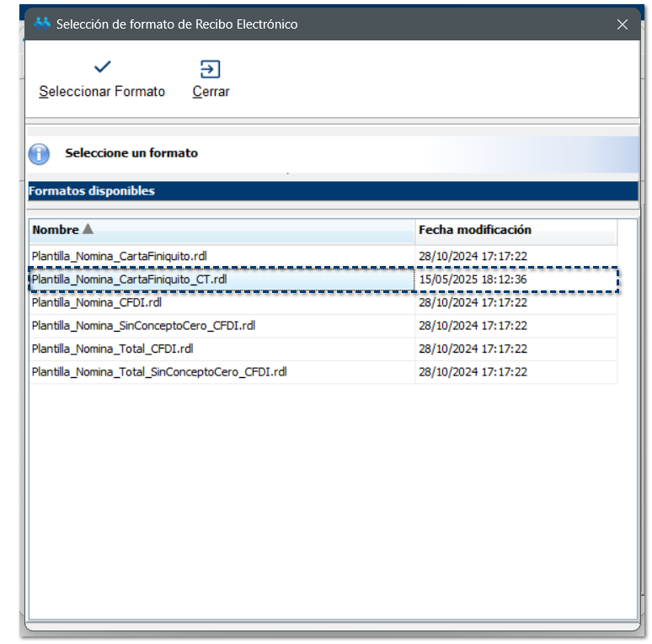
Task: Sort by the Fecha modificación column header
Action: (x=475, y=230)
